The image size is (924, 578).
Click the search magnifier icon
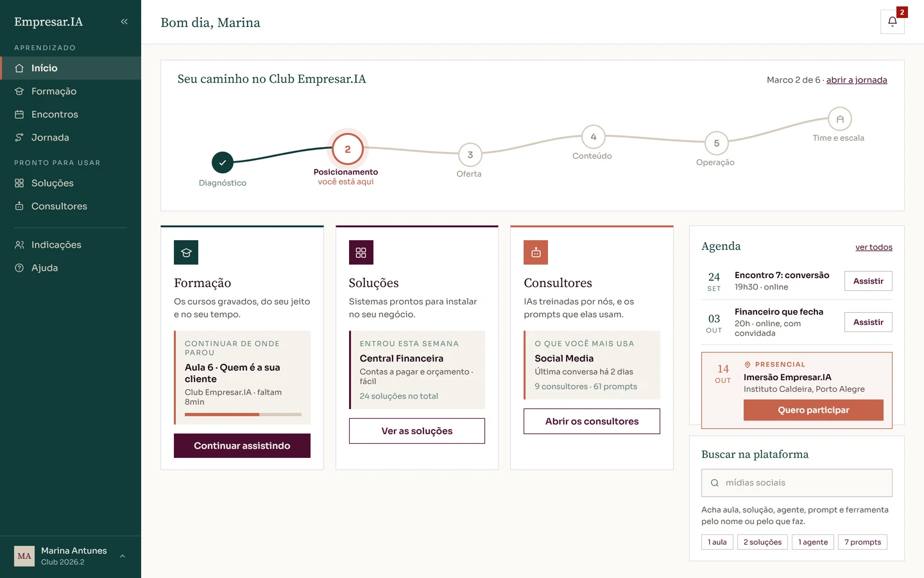pyautogui.click(x=714, y=483)
